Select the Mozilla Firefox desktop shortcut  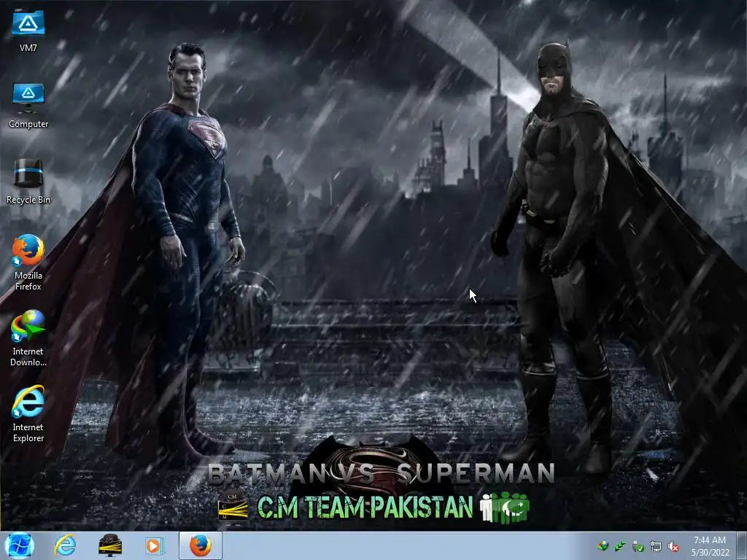(28, 262)
